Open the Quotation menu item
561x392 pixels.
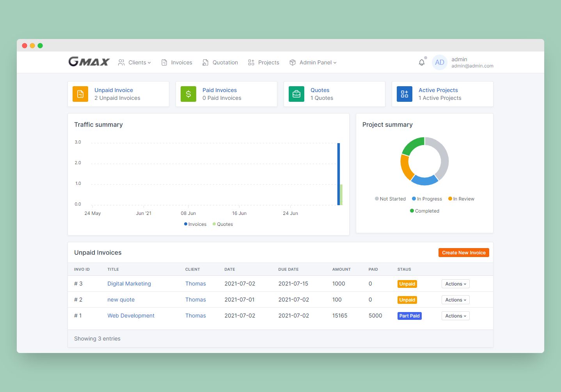click(225, 62)
